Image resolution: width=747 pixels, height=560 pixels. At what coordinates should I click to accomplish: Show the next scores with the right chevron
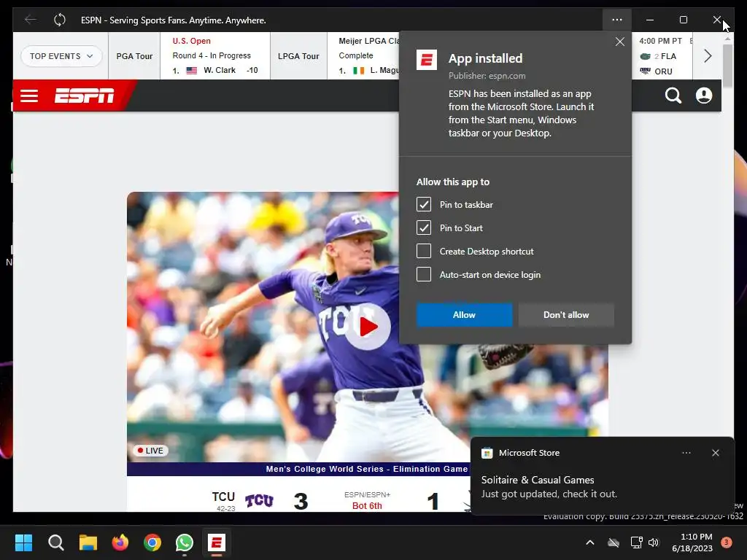click(x=708, y=56)
